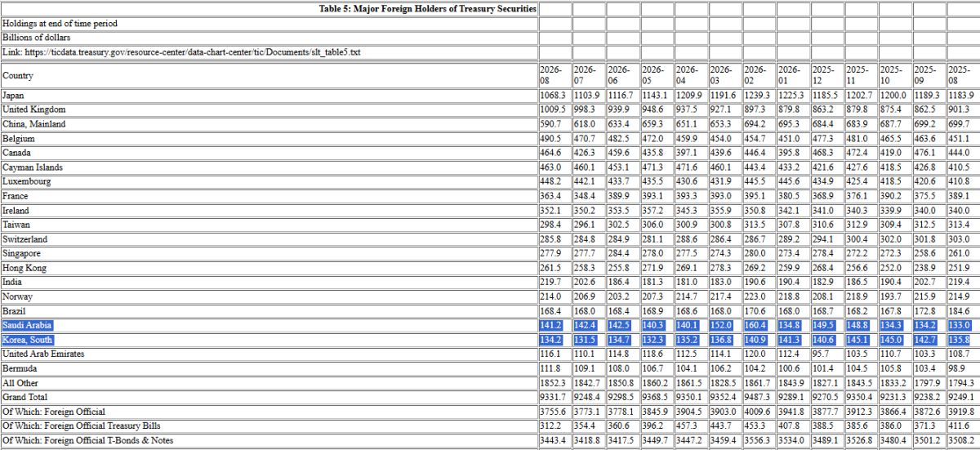Screen dimensions: 980x450
Task: Click the 'Singapore' country cell
Action: click(x=269, y=253)
